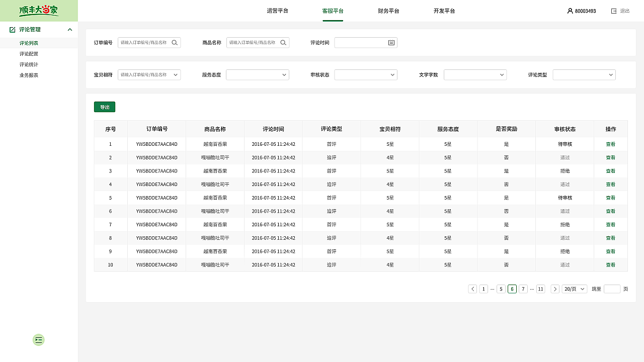This screenshot has height=362, width=644.
Task: Click 查看 link for row 4
Action: (x=611, y=185)
